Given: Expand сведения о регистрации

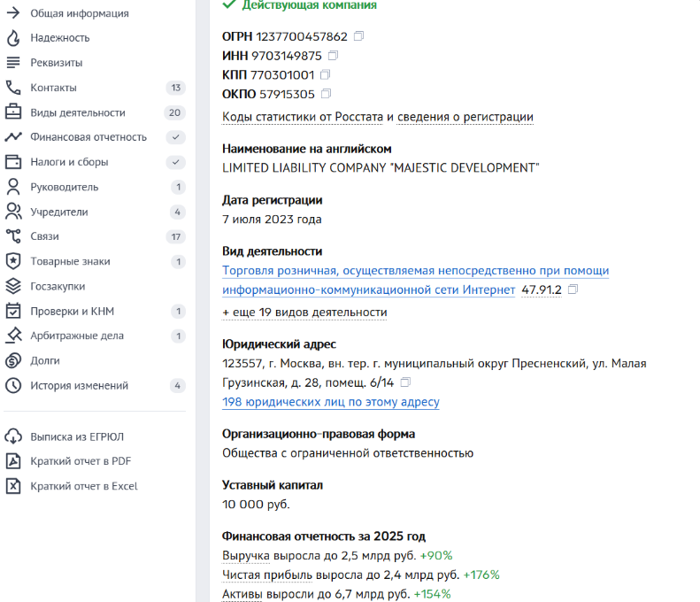Looking at the screenshot, I should click(465, 117).
